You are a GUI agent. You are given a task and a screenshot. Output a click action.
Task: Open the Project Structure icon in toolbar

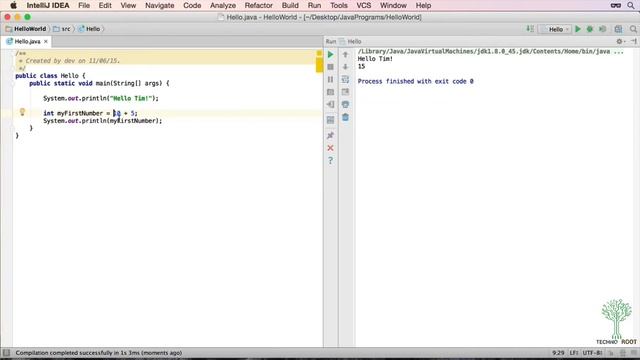pyautogui.click(x=618, y=29)
